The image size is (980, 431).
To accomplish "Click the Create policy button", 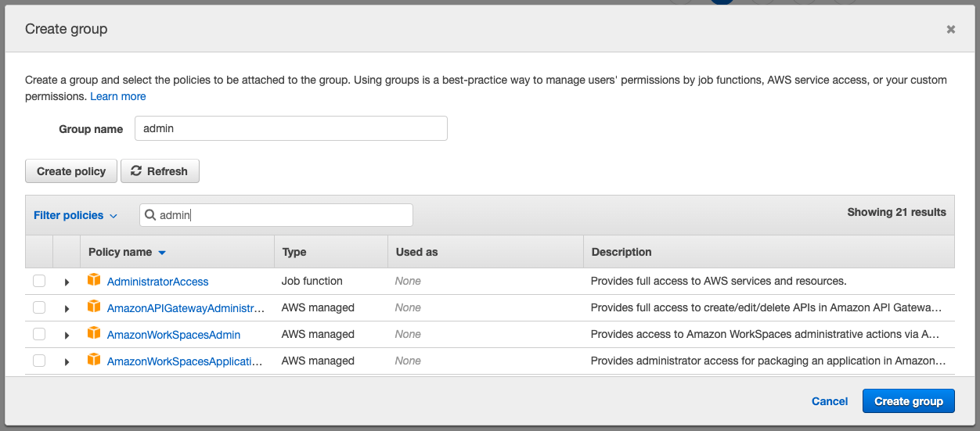I will click(x=71, y=171).
